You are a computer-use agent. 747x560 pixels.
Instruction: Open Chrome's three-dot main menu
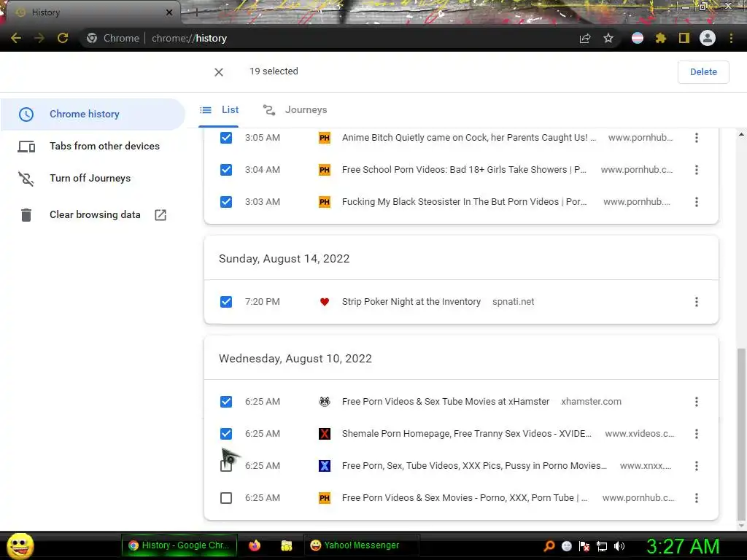731,38
